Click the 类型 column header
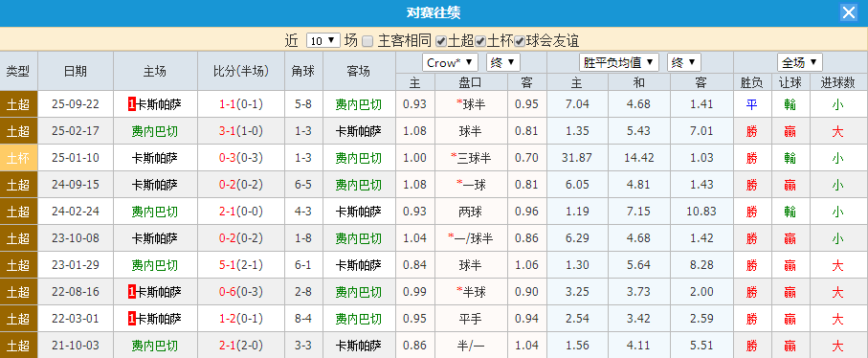Viewport: 868px width, 358px height. (18, 71)
